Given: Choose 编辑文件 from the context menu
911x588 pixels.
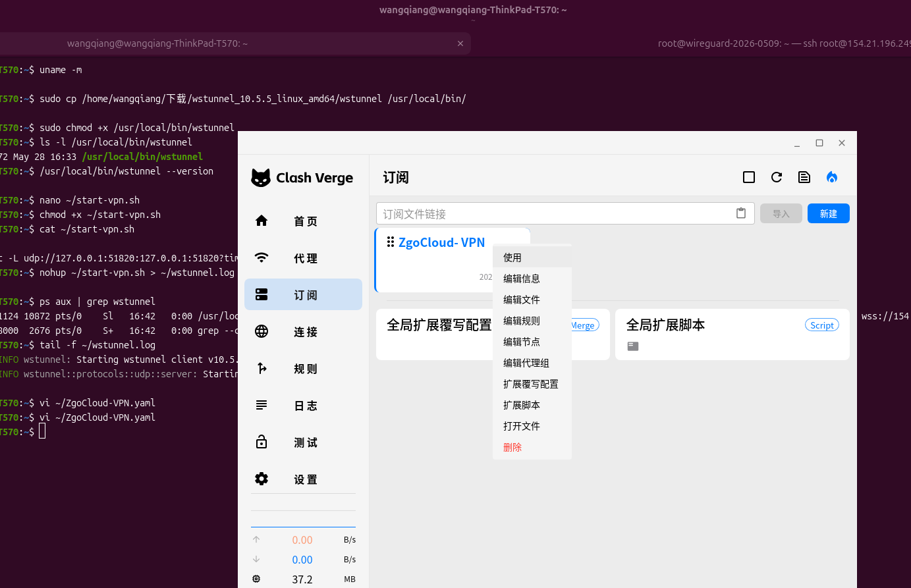Looking at the screenshot, I should (x=532, y=300).
